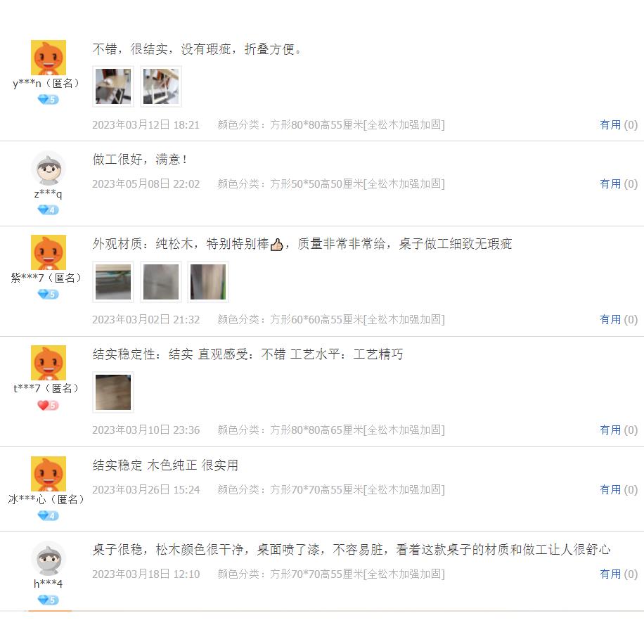The width and height of the screenshot is (644, 644).
Task: Click the blue diamond badge under y***n
Action: [48, 99]
